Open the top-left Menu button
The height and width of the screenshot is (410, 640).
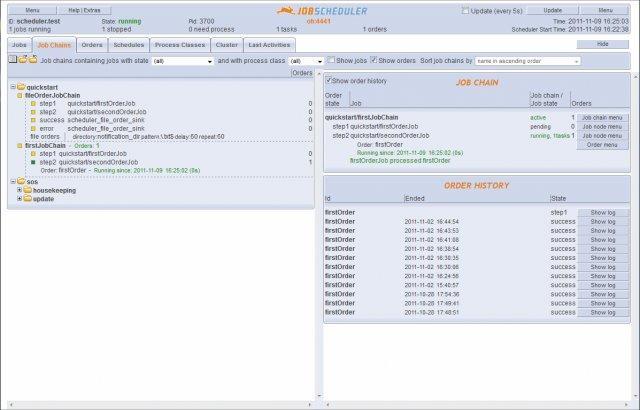(x=33, y=10)
